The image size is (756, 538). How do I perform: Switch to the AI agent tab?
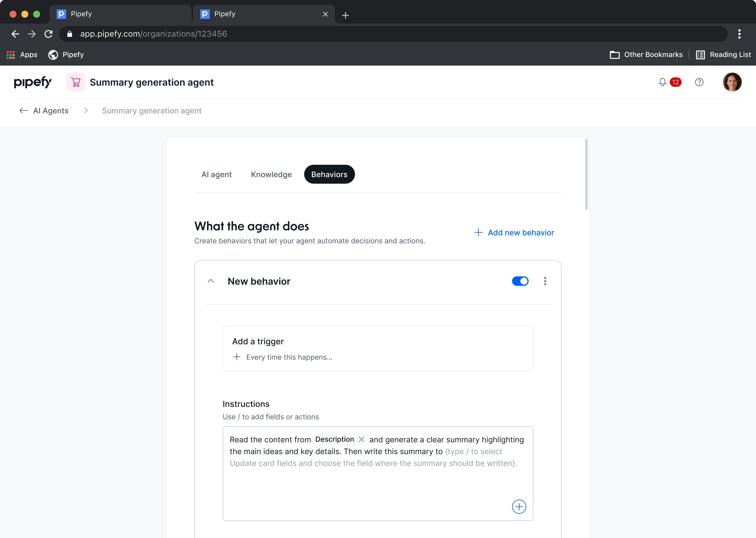point(216,175)
